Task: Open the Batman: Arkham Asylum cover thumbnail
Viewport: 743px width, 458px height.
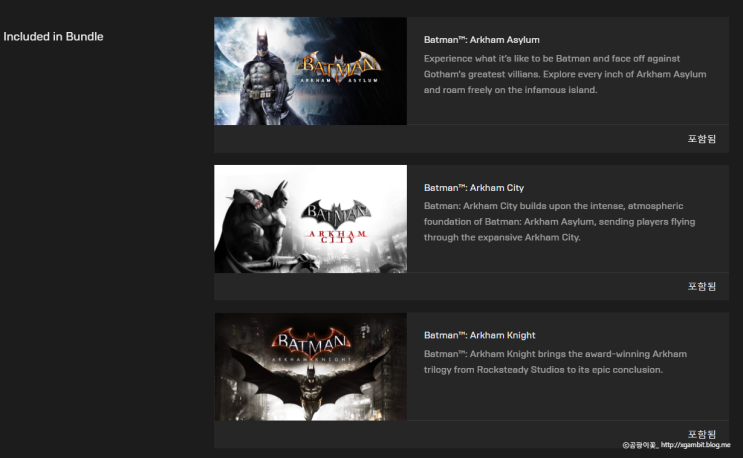Action: [310, 71]
